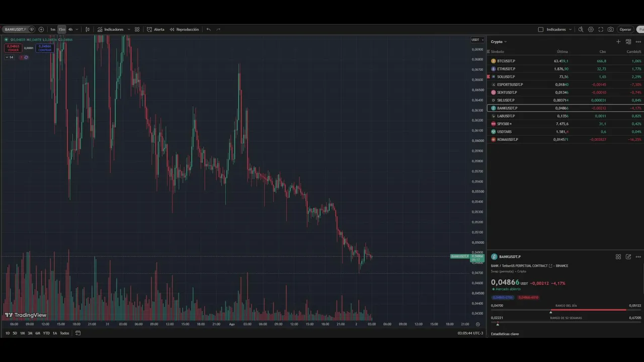Click the Rango del día range bar
The height and width of the screenshot is (362, 644).
click(566, 310)
